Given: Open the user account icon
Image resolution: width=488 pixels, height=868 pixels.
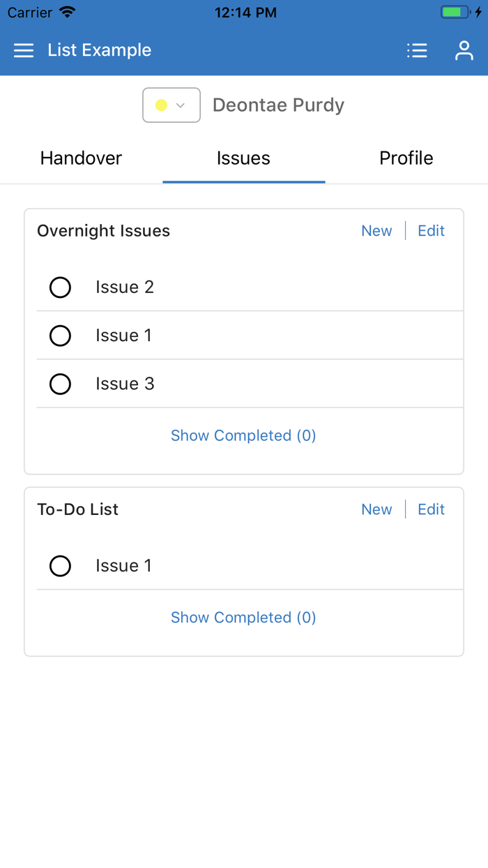Looking at the screenshot, I should point(464,50).
